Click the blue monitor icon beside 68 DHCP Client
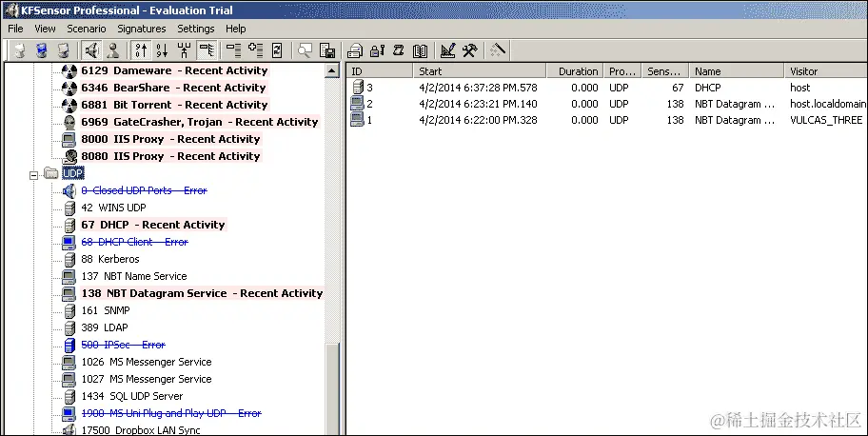Image resolution: width=868 pixels, height=436 pixels. (x=69, y=243)
